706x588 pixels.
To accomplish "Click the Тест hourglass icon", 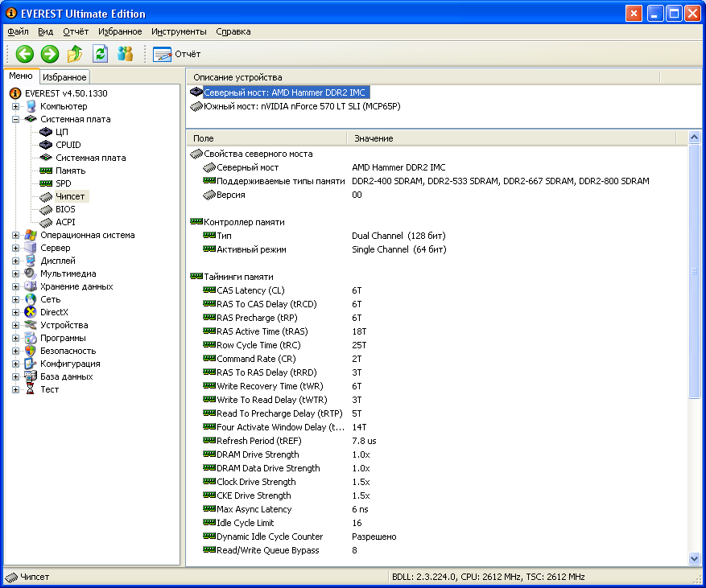I will [x=31, y=389].
